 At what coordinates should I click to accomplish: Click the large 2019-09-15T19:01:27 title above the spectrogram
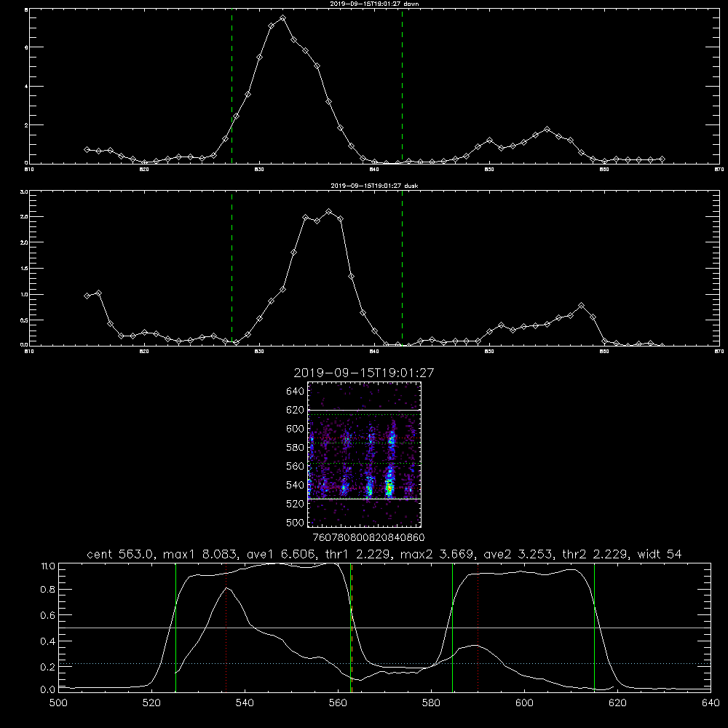pyautogui.click(x=364, y=373)
